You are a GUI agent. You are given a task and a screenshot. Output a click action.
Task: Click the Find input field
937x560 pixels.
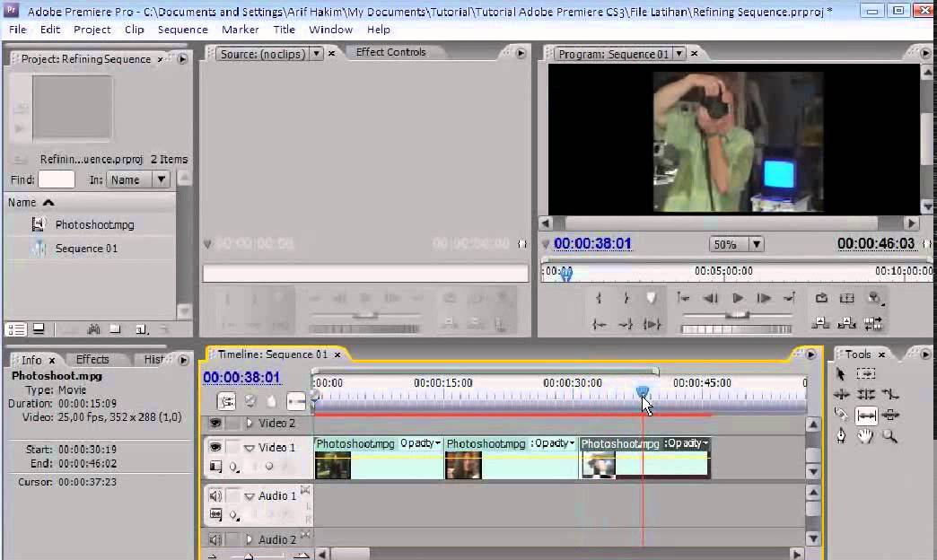(x=57, y=179)
